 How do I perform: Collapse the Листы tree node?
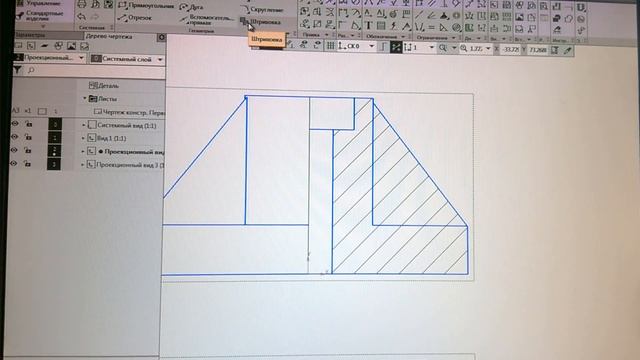pos(85,98)
